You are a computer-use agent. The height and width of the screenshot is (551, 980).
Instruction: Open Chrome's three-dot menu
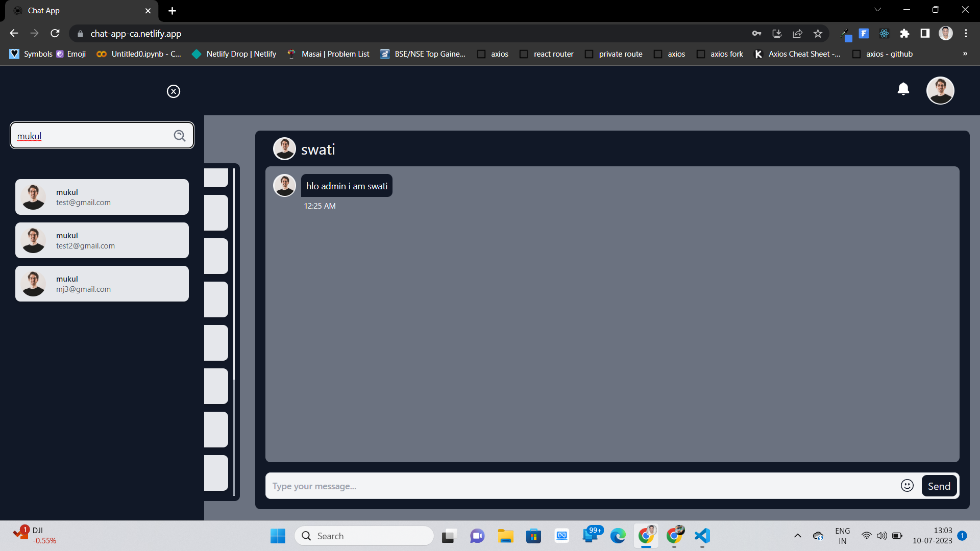966,33
